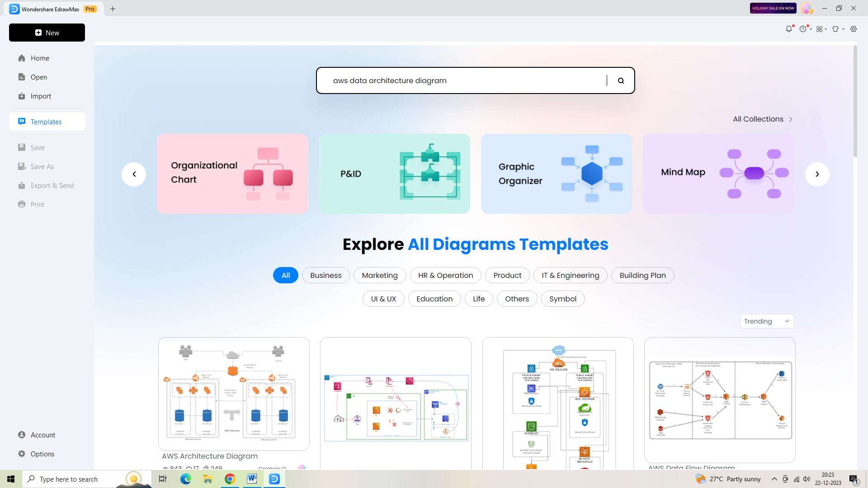Show hidden system tray icons
Screen dimensions: 868x488
pyautogui.click(x=774, y=479)
